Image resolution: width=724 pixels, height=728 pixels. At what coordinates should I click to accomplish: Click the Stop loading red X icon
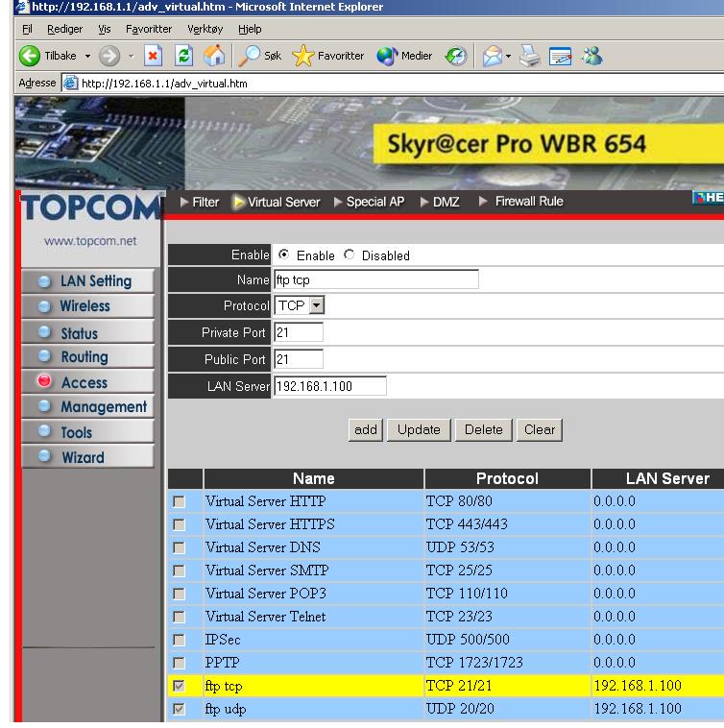tap(153, 56)
